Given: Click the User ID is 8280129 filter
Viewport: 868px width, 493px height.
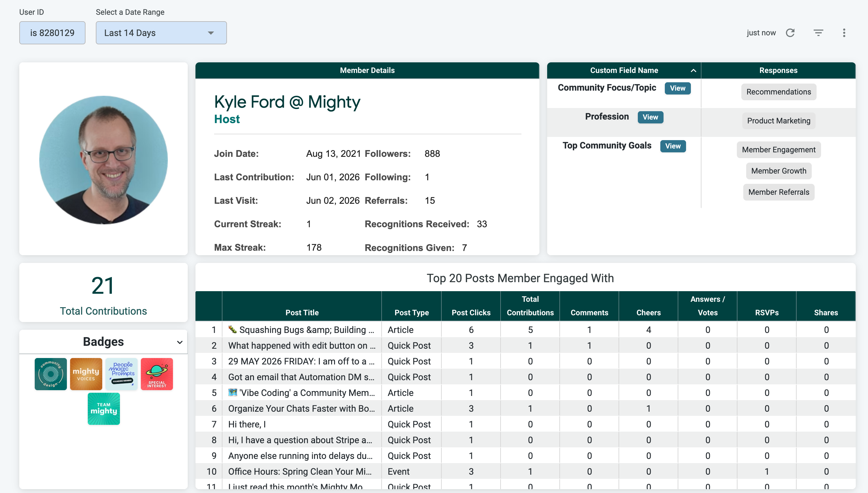Looking at the screenshot, I should coord(52,33).
